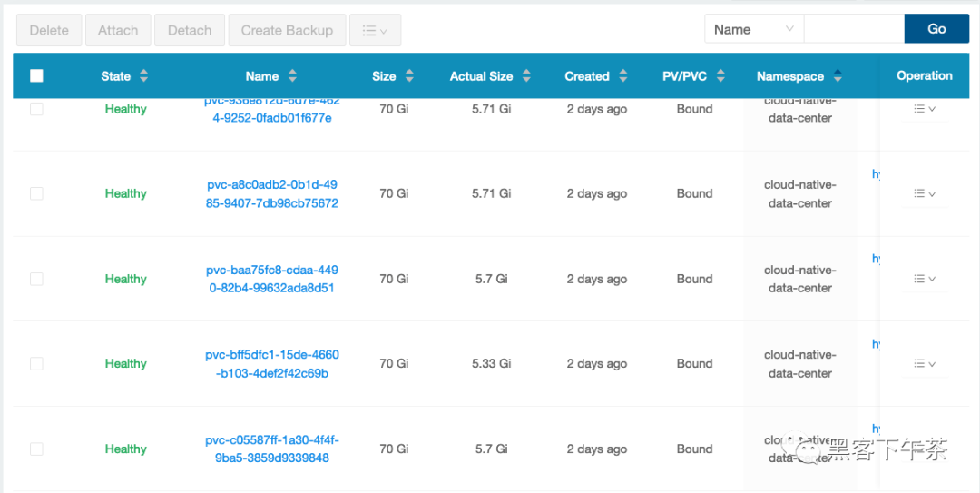Sort by State using its sort arrows
980x493 pixels.
(143, 76)
